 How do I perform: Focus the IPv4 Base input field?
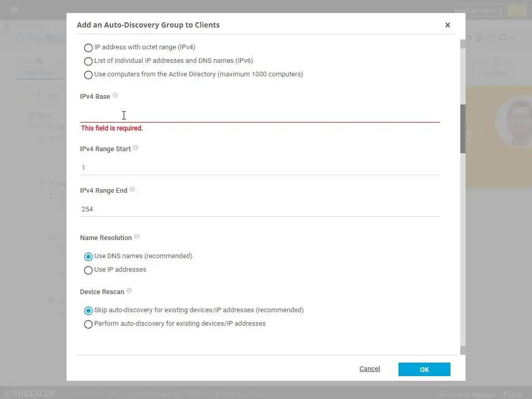260,115
